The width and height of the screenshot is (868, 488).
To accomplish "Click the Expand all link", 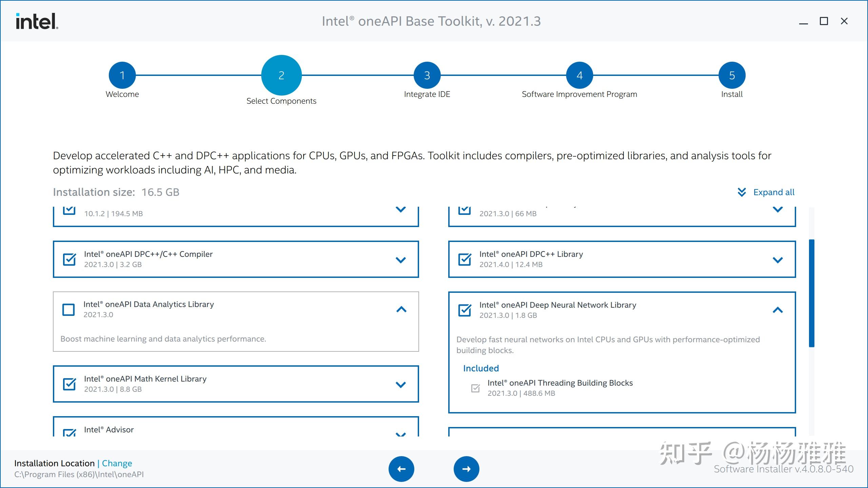I will point(774,192).
